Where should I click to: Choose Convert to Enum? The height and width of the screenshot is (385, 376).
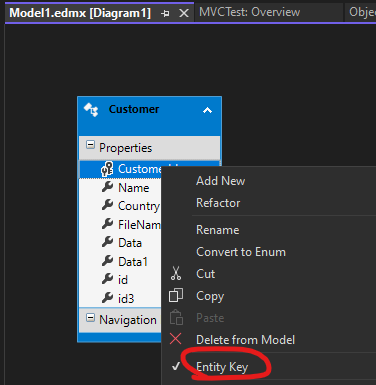click(x=241, y=252)
